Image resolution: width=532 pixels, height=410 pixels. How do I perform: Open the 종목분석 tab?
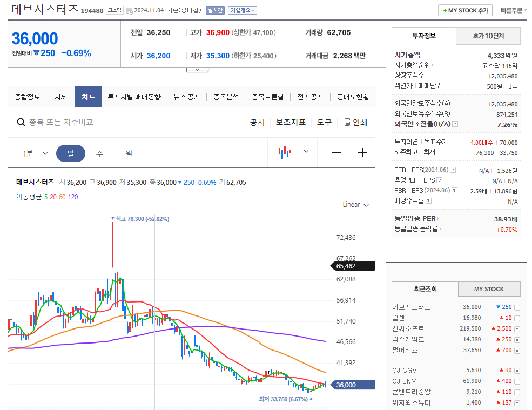[226, 97]
